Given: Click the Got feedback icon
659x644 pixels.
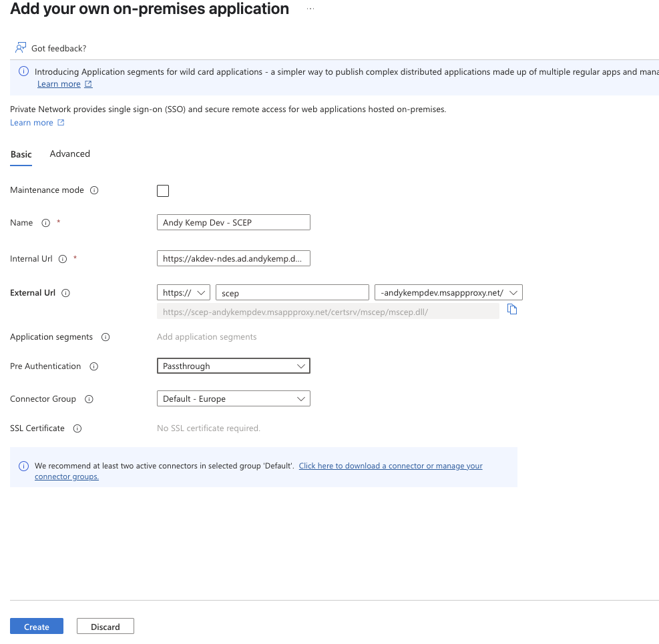Looking at the screenshot, I should 21,48.
